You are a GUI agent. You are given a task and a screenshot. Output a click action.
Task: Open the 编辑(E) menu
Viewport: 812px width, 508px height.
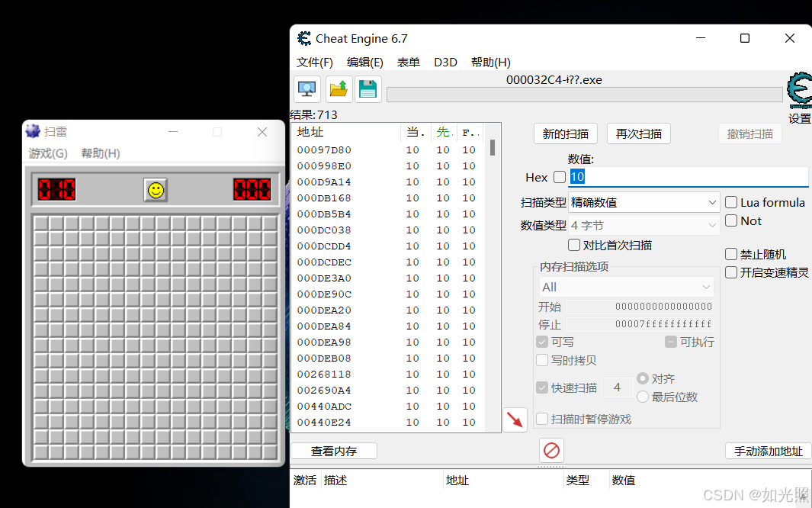(x=364, y=62)
